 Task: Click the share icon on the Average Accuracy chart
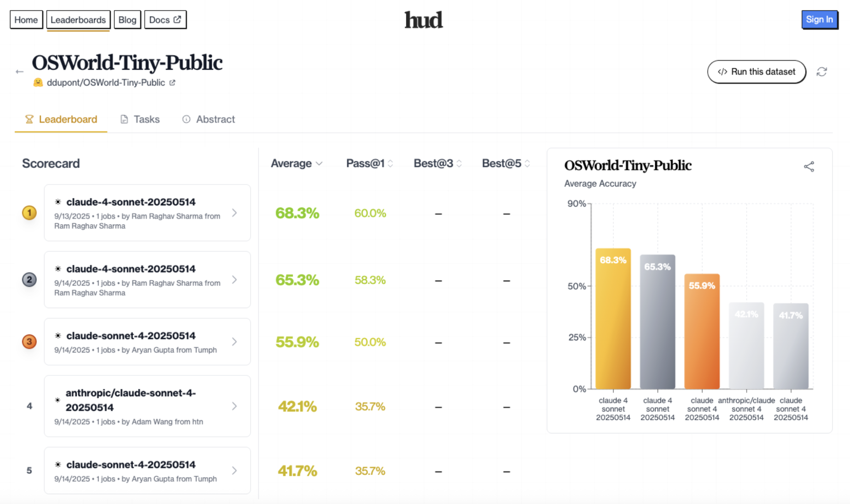click(810, 166)
